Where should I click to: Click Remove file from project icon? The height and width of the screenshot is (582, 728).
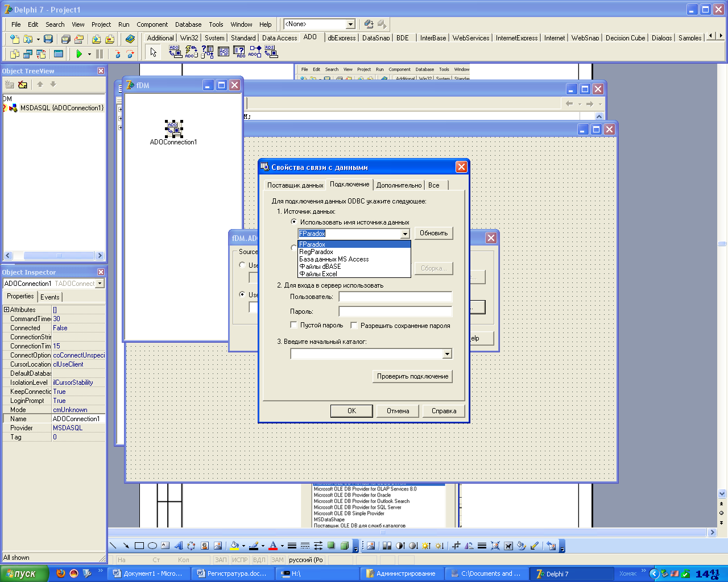pos(110,39)
